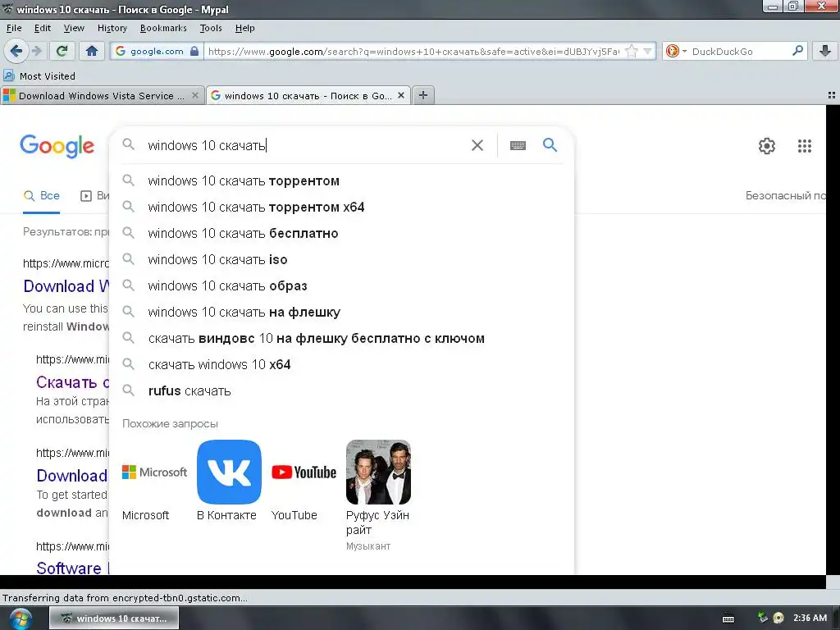Viewport: 840px width, 630px height.
Task: Click the Microsoft related query thumbnail
Action: [154, 472]
